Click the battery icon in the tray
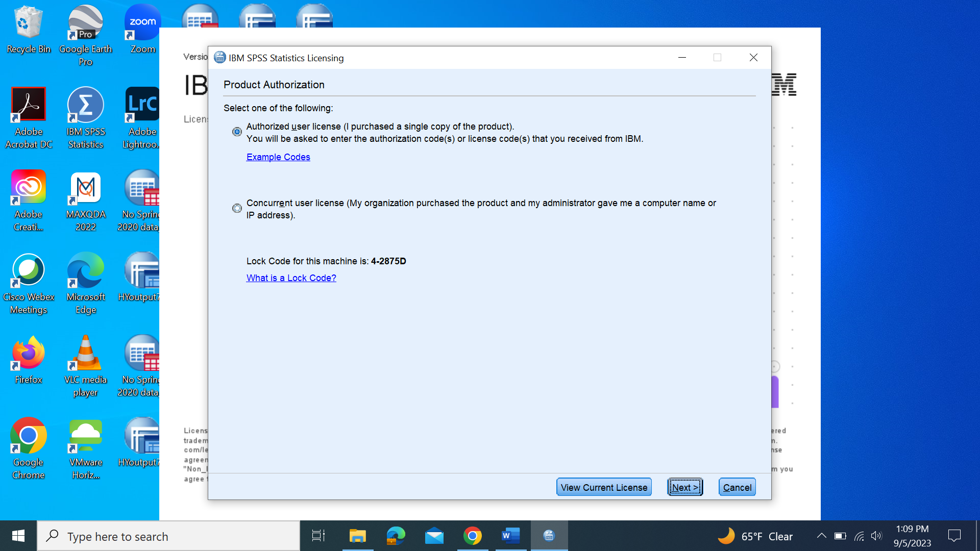This screenshot has height=551, width=980. click(x=840, y=536)
